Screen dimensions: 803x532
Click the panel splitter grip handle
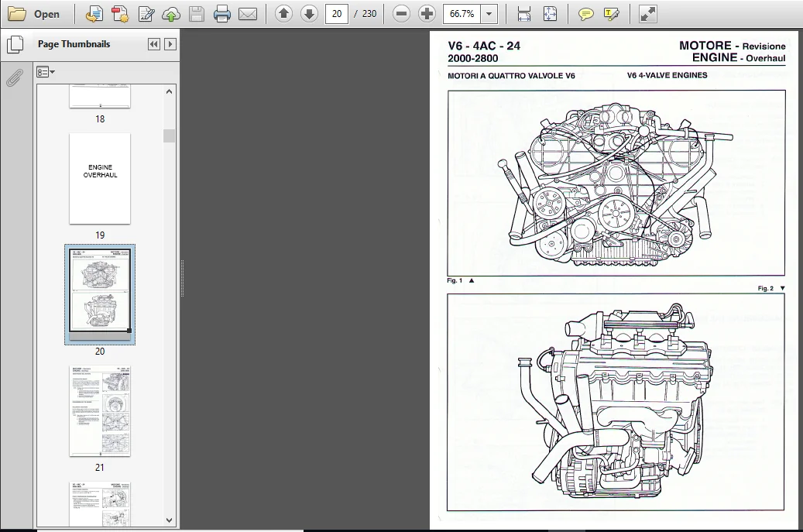point(182,279)
